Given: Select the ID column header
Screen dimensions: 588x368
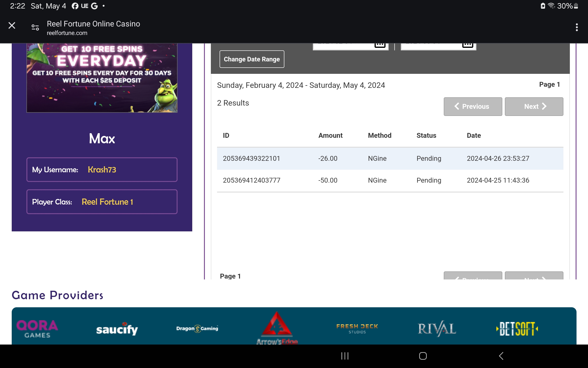Looking at the screenshot, I should click(226, 135).
